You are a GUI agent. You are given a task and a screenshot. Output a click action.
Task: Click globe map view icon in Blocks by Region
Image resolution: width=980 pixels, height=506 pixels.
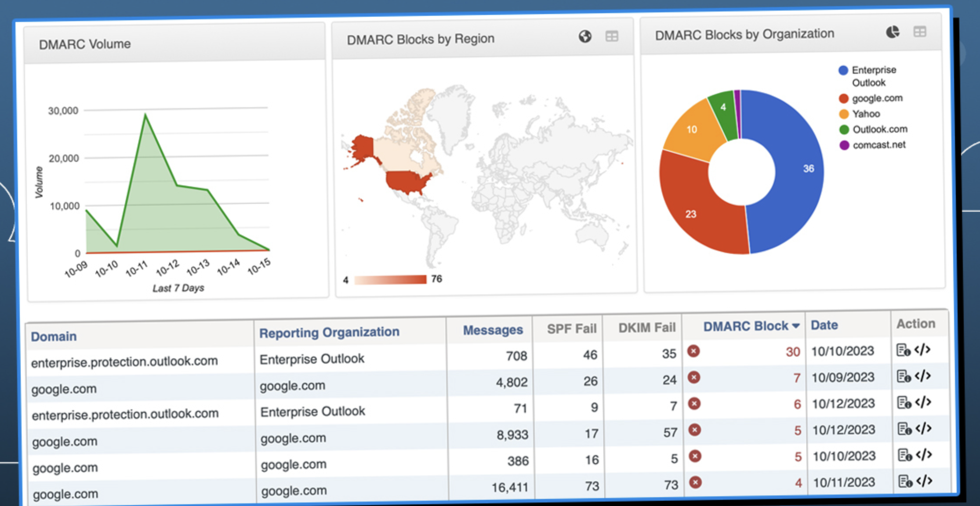point(585,36)
